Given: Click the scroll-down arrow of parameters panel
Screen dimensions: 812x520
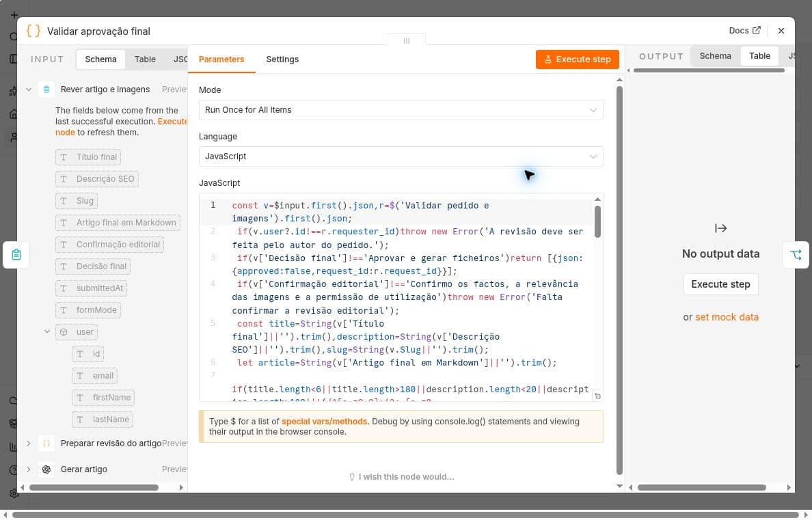Looking at the screenshot, I should [619, 487].
